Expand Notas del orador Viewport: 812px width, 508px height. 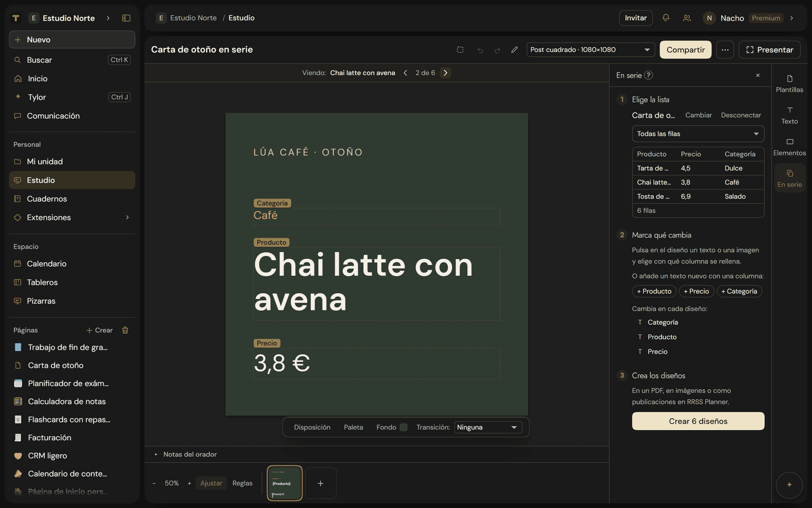186,454
